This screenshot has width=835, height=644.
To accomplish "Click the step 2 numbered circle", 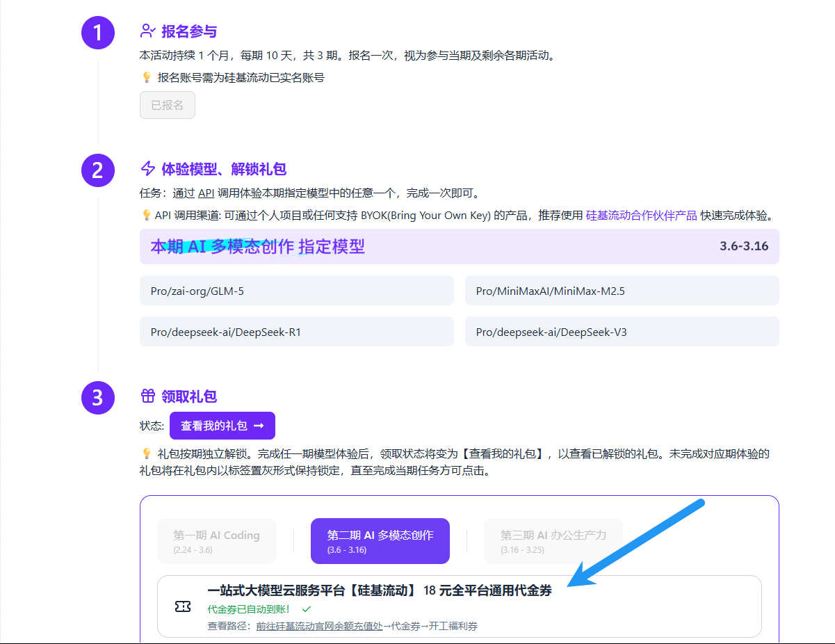I will pos(97,170).
